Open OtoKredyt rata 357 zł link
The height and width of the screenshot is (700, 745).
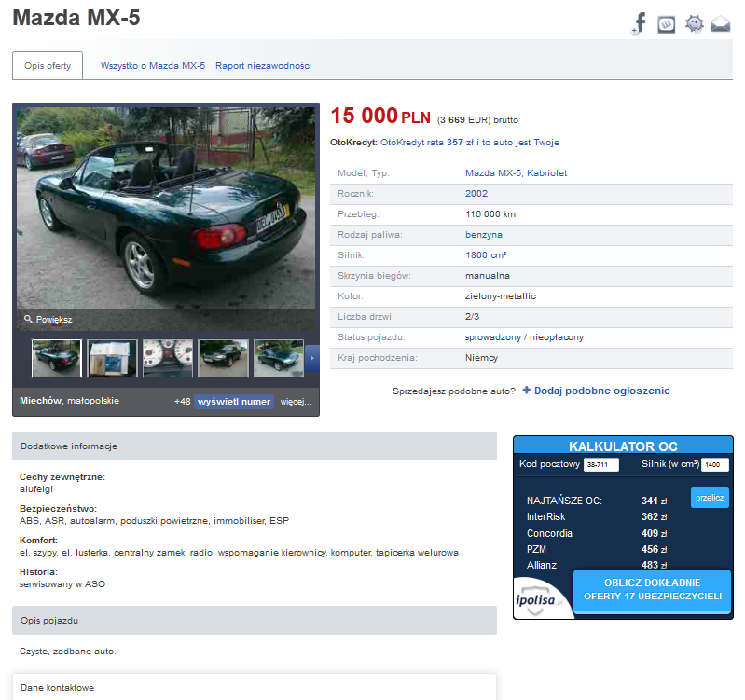point(469,143)
